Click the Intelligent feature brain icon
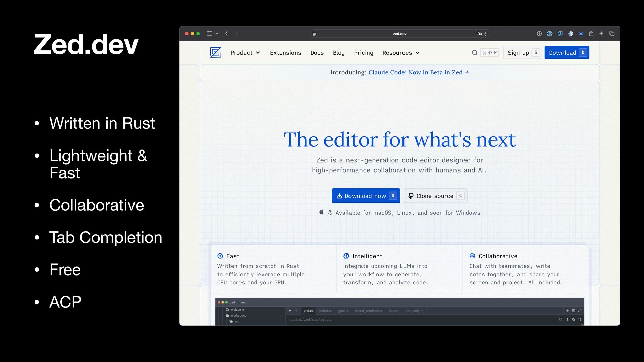Image resolution: width=644 pixels, height=362 pixels. point(346,256)
